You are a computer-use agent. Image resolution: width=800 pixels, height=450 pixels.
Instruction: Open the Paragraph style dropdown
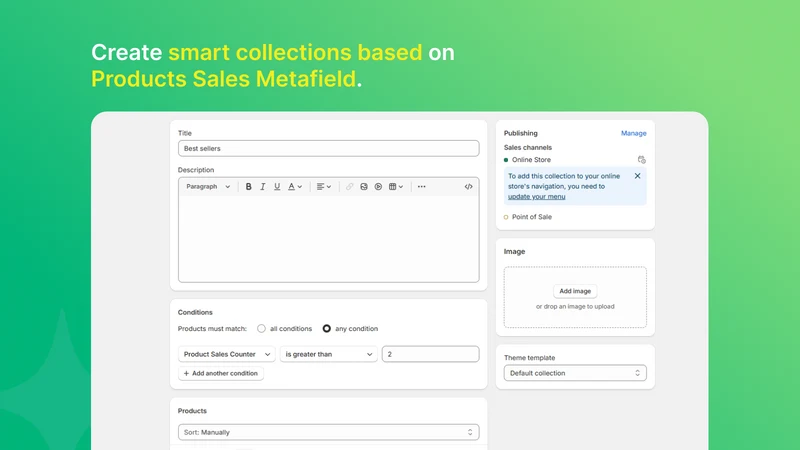pos(208,187)
